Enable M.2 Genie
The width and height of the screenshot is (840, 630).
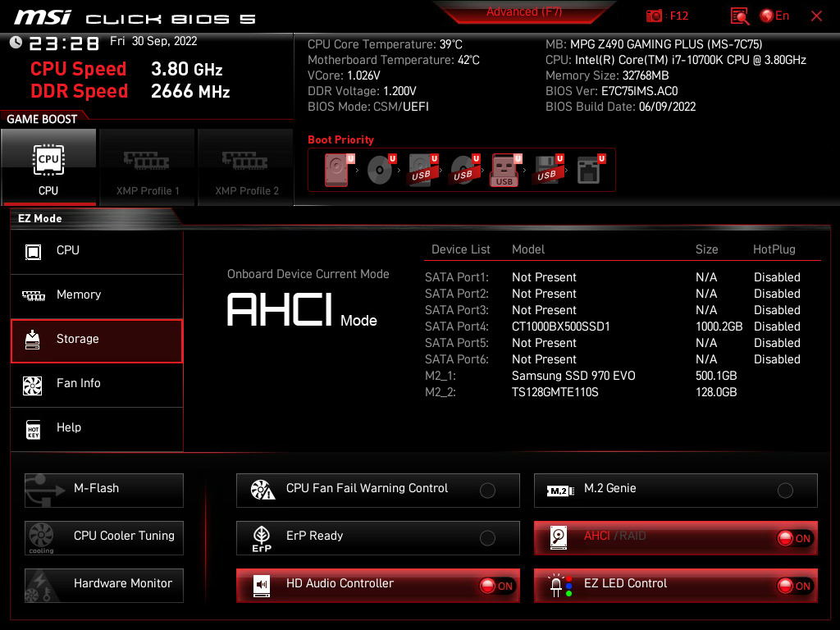click(786, 489)
